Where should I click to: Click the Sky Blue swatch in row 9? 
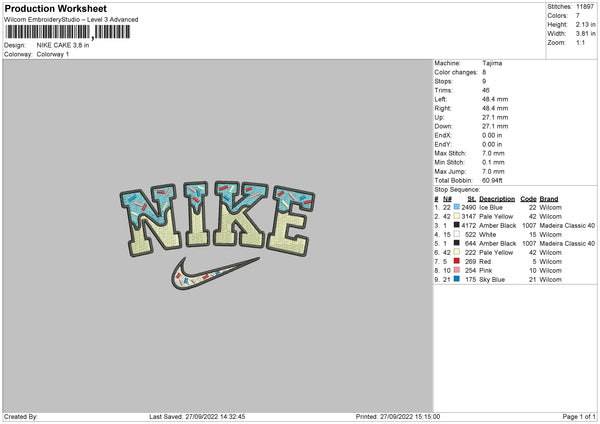(x=457, y=279)
